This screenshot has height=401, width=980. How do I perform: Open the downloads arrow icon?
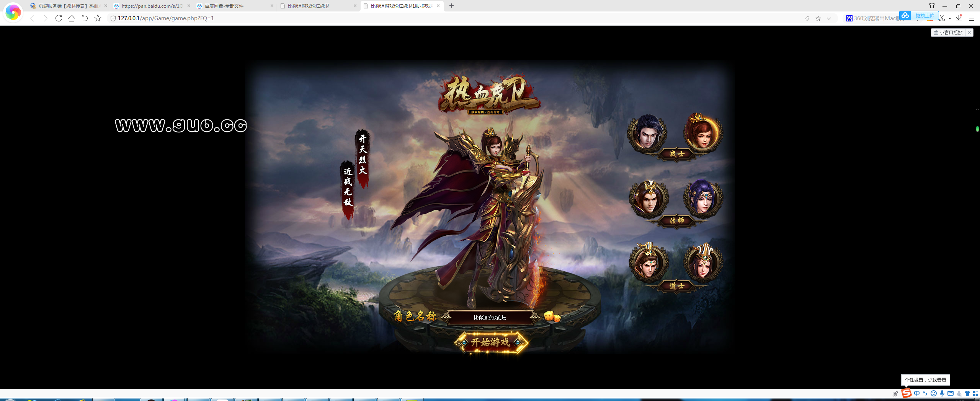tap(959, 18)
